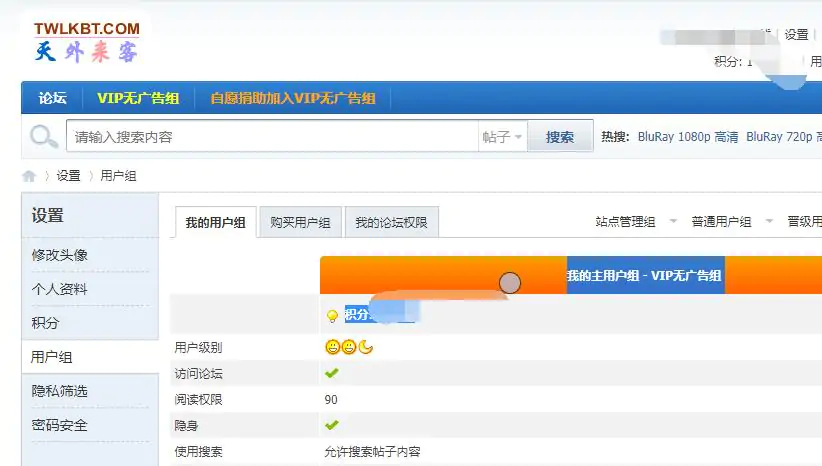This screenshot has height=466, width=822.
Task: Open 设置 link in top right
Action: (x=796, y=35)
